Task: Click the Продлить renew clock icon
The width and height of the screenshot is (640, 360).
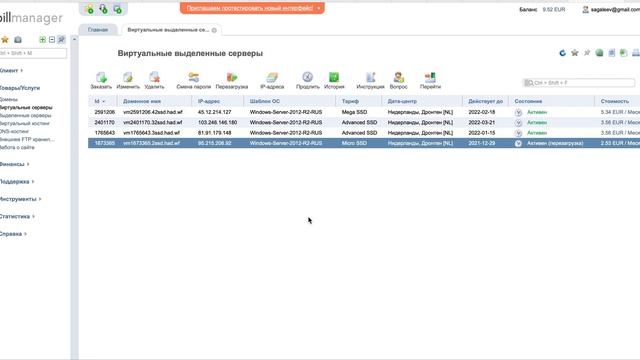Action: tap(307, 77)
